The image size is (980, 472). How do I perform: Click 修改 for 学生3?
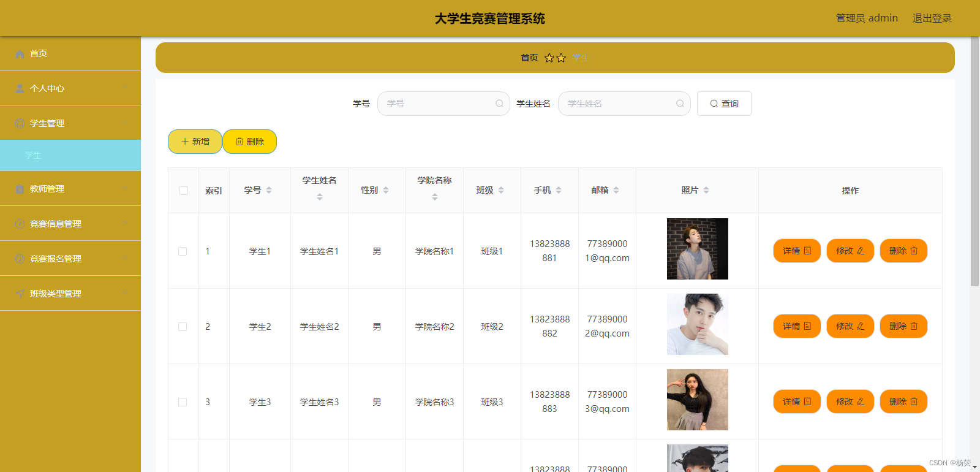[850, 402]
